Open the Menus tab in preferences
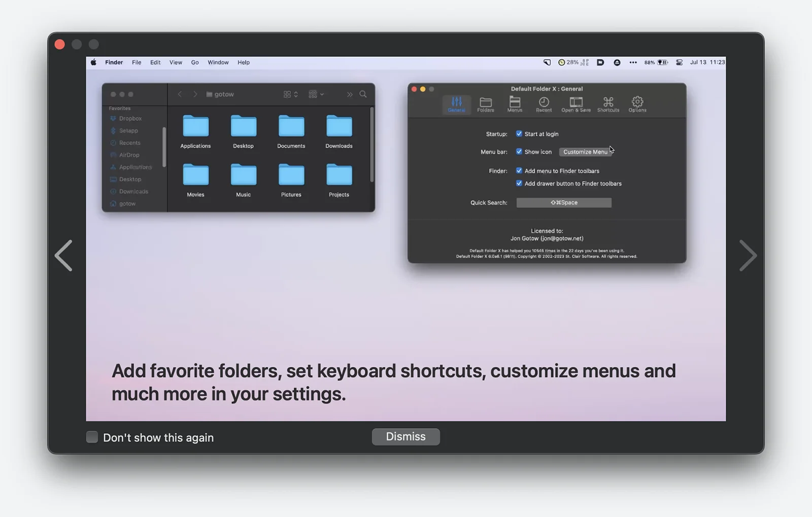The width and height of the screenshot is (812, 517). (x=515, y=104)
